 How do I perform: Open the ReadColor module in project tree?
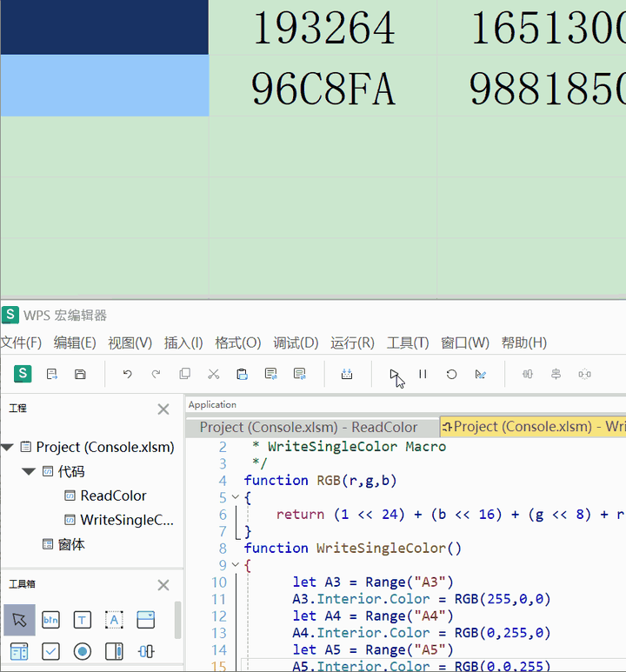tap(113, 496)
